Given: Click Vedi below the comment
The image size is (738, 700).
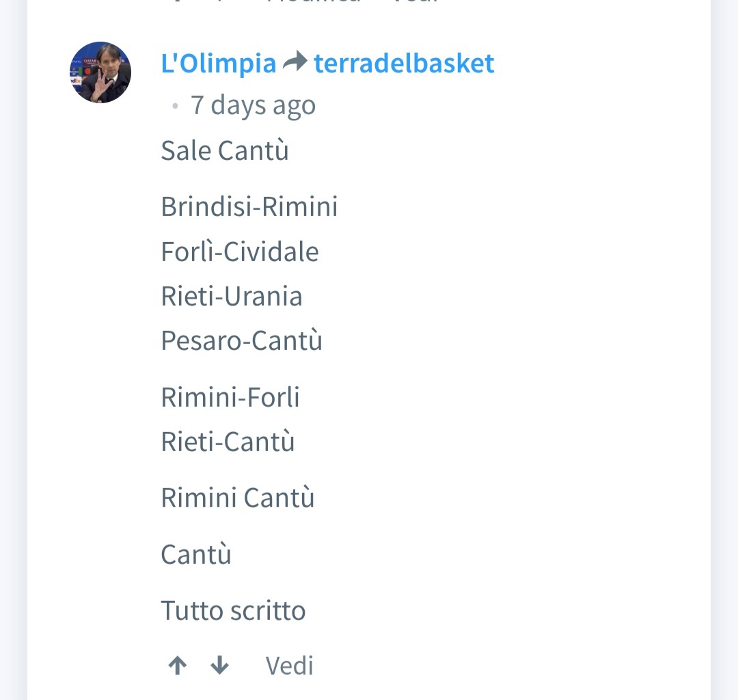Looking at the screenshot, I should pos(290,666).
